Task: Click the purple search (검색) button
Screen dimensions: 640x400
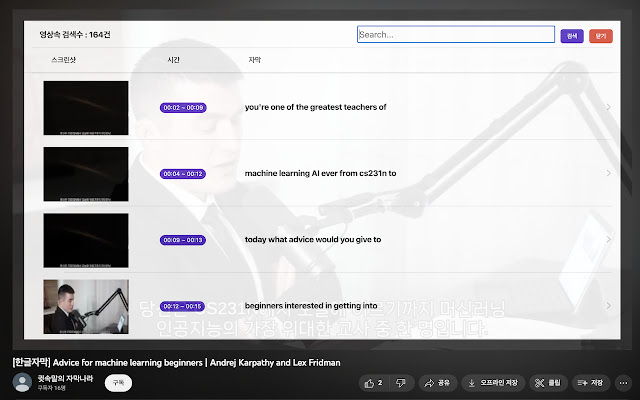Action: (x=572, y=35)
